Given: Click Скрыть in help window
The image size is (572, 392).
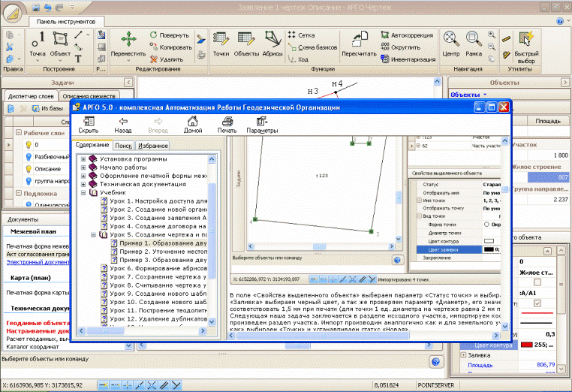Looking at the screenshot, I should tap(89, 125).
